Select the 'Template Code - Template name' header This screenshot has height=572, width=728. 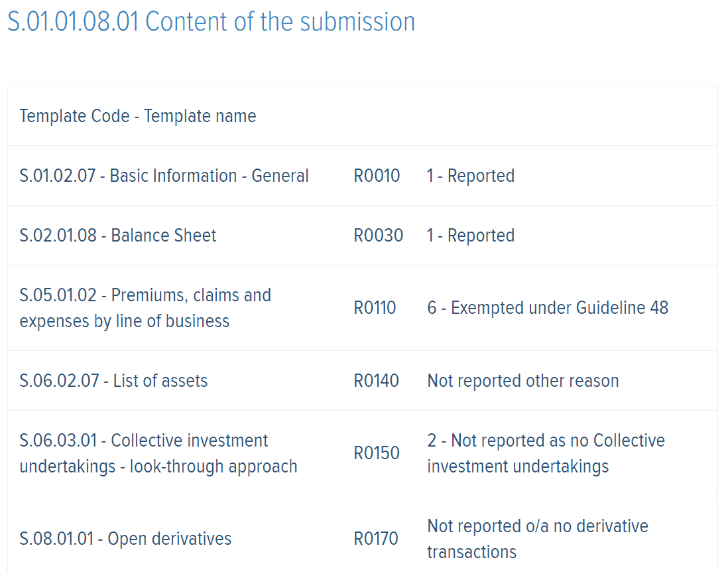tap(138, 116)
